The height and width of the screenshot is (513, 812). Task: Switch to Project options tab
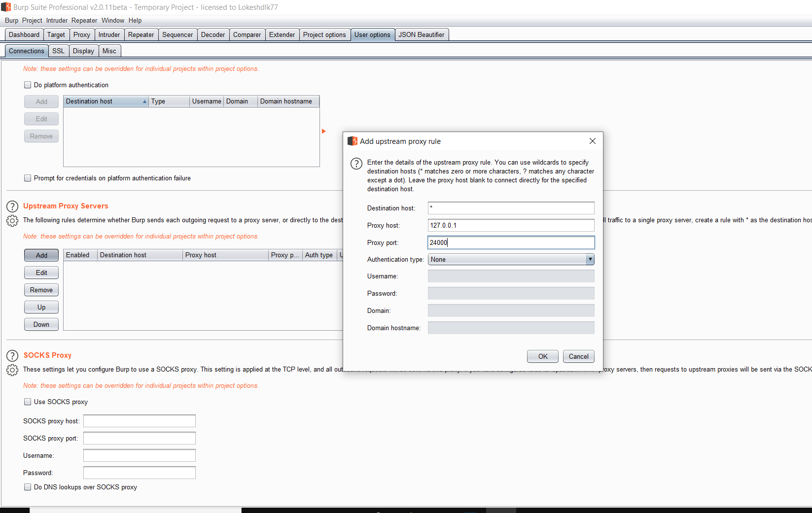coord(324,34)
